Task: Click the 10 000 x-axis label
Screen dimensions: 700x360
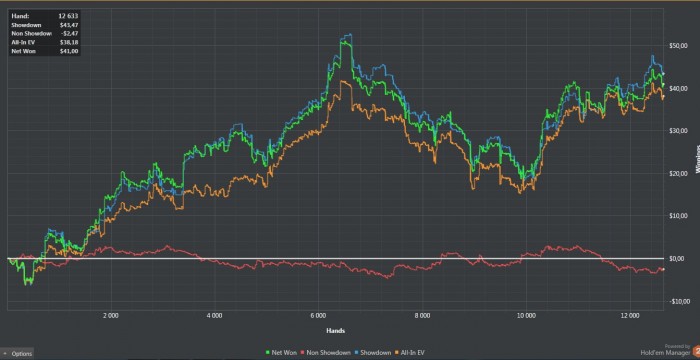Action: coord(526,316)
